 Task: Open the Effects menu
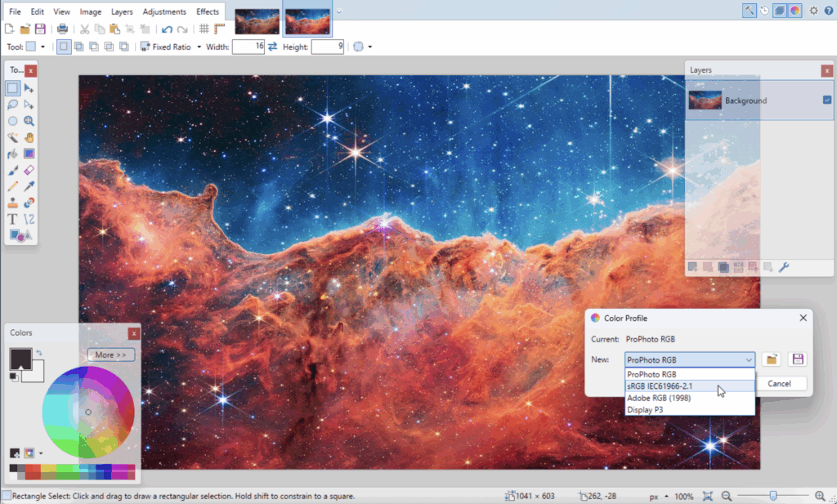click(x=208, y=12)
